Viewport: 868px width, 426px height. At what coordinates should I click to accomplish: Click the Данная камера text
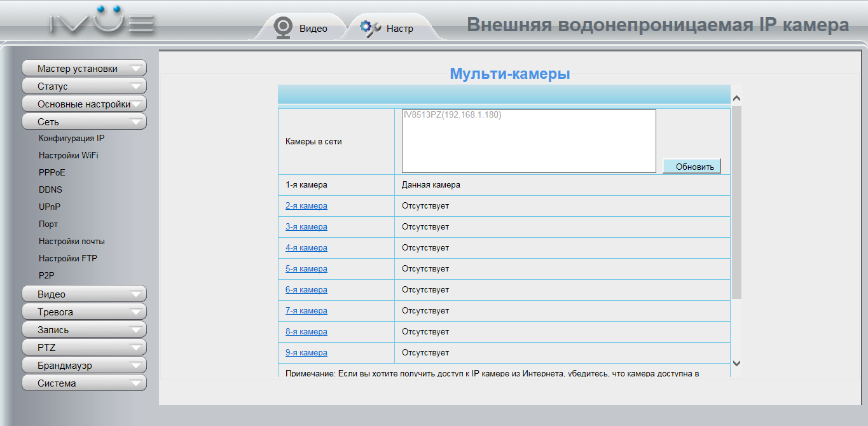coord(431,184)
